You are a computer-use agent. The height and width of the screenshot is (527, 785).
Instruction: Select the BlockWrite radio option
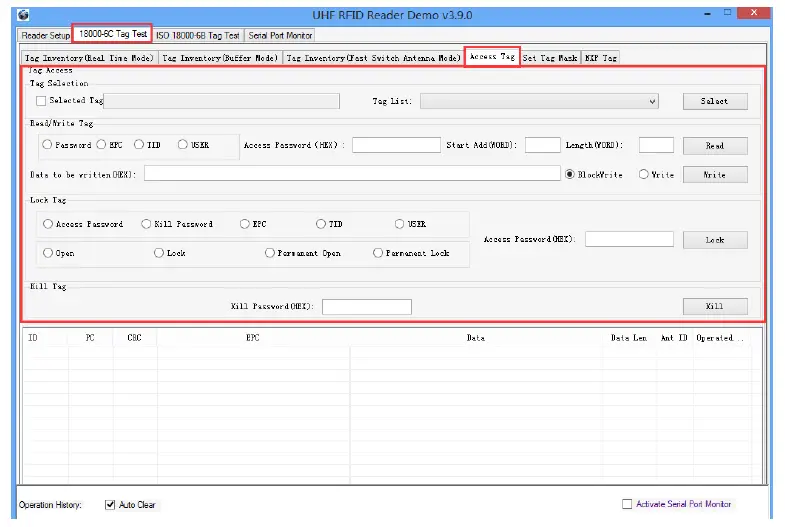point(570,174)
